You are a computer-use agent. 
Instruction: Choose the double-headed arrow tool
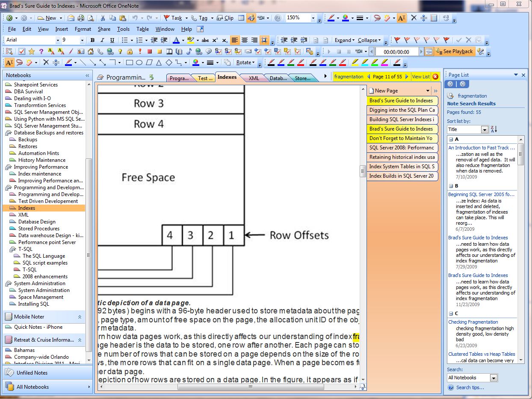tap(103, 63)
